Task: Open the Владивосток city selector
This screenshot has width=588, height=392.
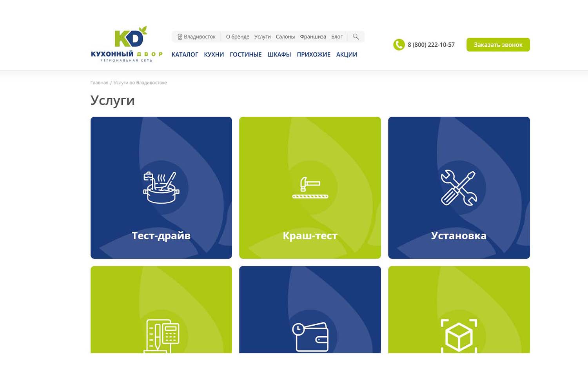Action: 196,36
